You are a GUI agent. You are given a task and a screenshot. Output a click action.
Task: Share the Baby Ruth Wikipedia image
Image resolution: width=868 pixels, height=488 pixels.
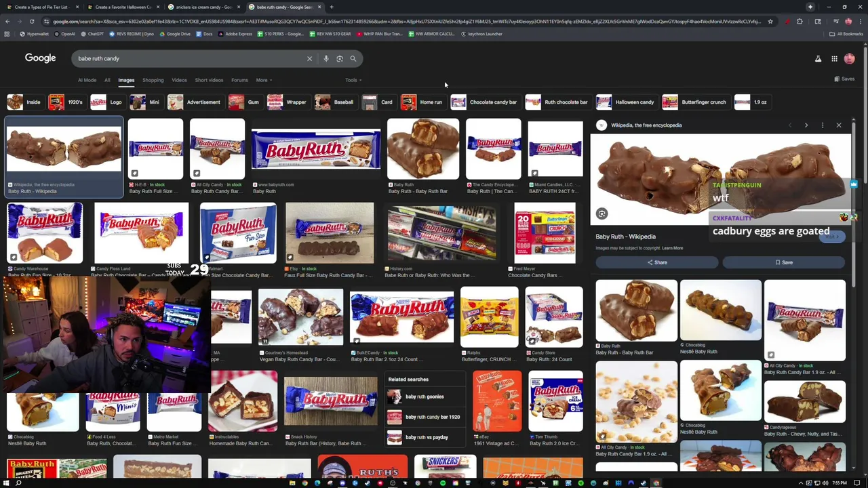656,262
